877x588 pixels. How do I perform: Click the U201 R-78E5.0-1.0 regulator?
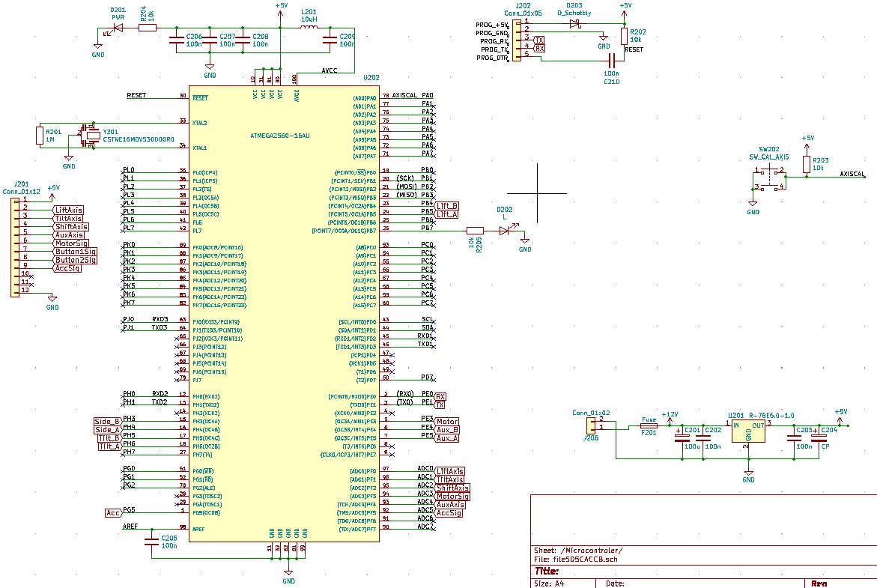click(748, 431)
